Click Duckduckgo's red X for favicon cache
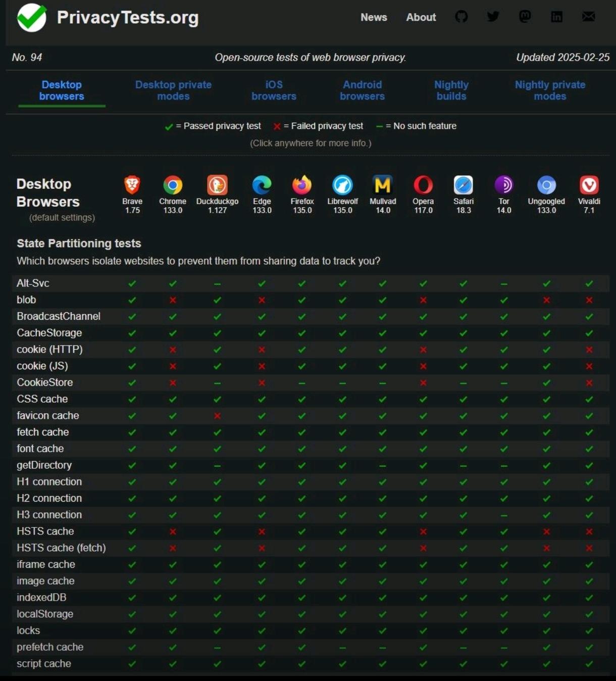The width and height of the screenshot is (616, 681). pos(217,416)
